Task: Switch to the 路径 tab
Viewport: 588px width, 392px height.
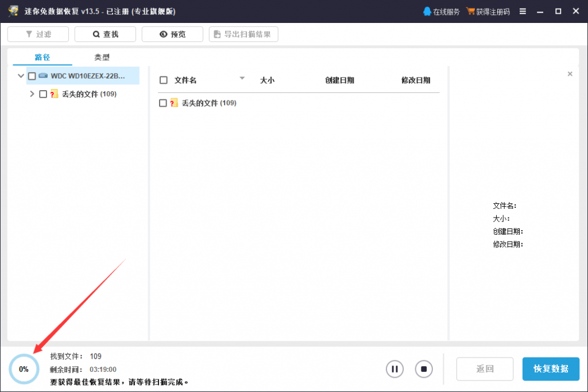Action: coord(42,57)
